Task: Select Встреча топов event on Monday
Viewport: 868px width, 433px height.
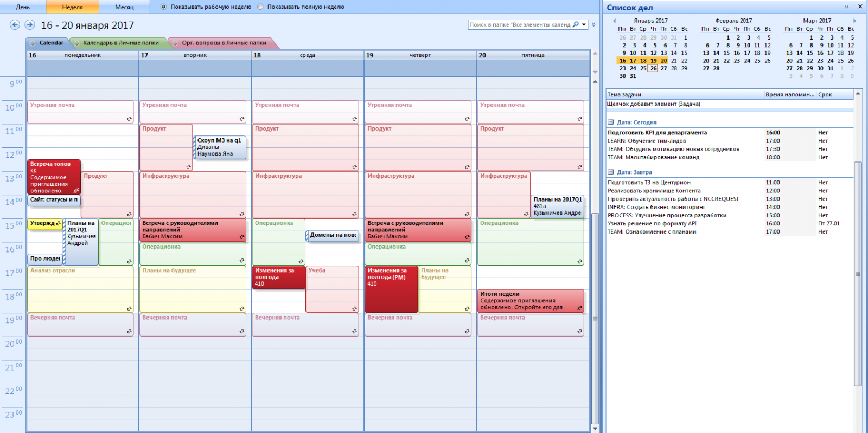Action: [x=54, y=177]
